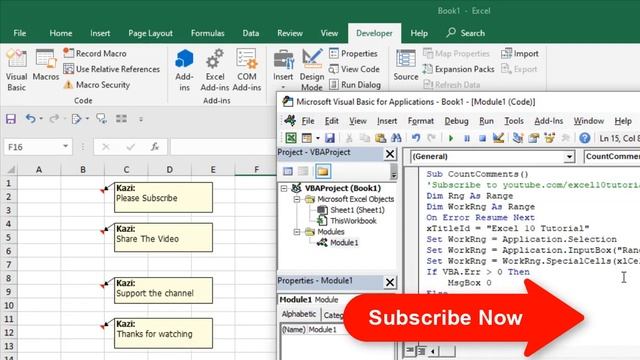
Task: Open the VBA editor Debug menu
Action: click(456, 121)
